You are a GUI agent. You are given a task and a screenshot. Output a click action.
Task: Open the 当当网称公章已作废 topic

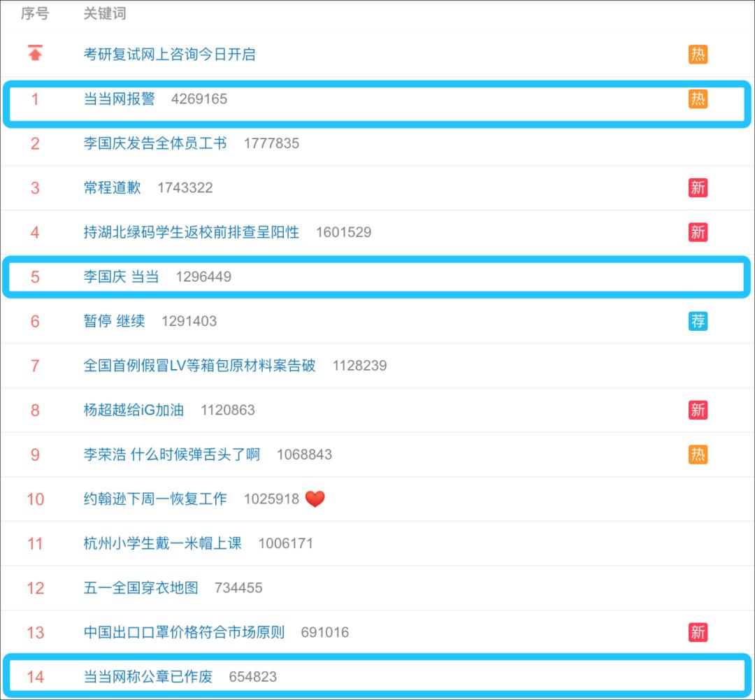148,676
